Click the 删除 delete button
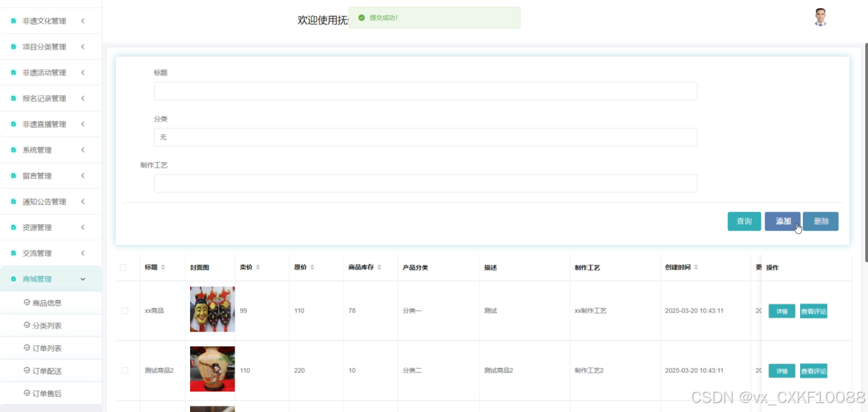868x412 pixels. pos(821,221)
